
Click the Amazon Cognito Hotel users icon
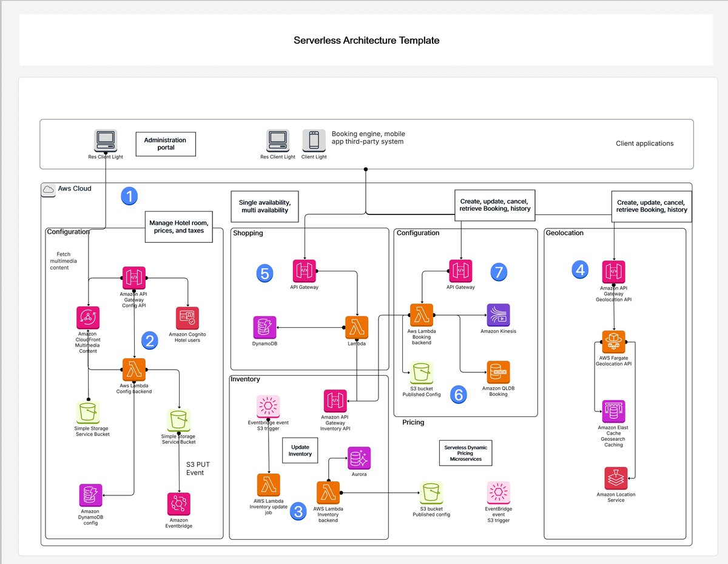pos(187,318)
